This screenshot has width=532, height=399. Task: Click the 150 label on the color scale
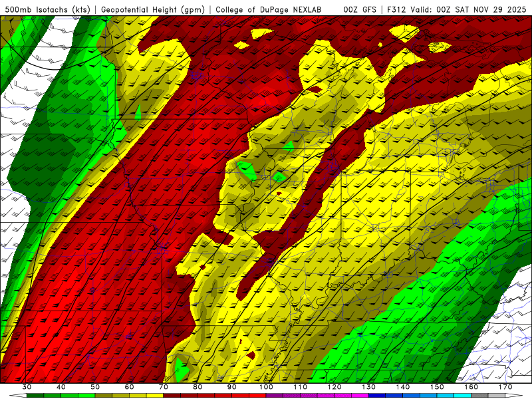[437, 387]
